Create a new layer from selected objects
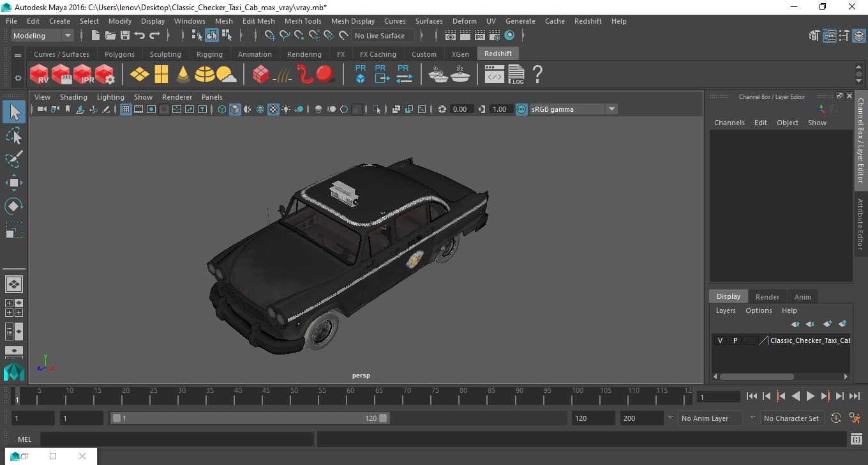The width and height of the screenshot is (868, 465). pos(842,324)
